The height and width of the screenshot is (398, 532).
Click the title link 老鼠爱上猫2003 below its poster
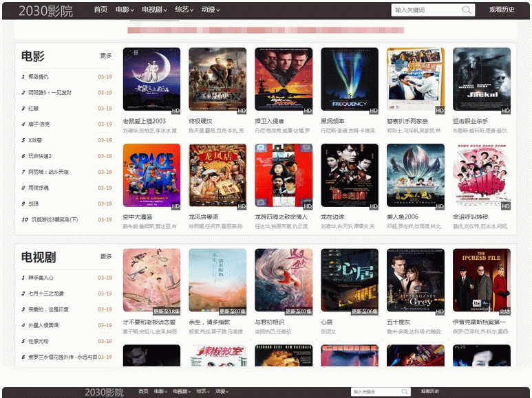coord(145,121)
